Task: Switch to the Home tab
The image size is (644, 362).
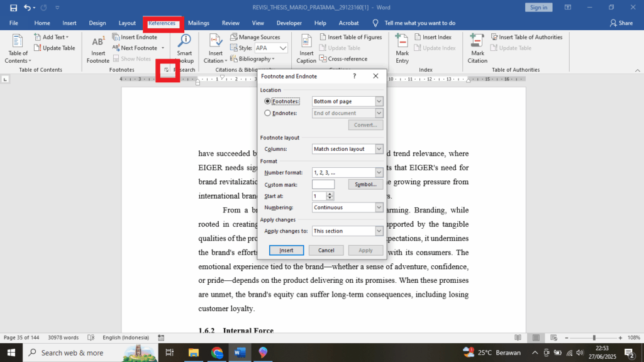Action: coord(42,23)
